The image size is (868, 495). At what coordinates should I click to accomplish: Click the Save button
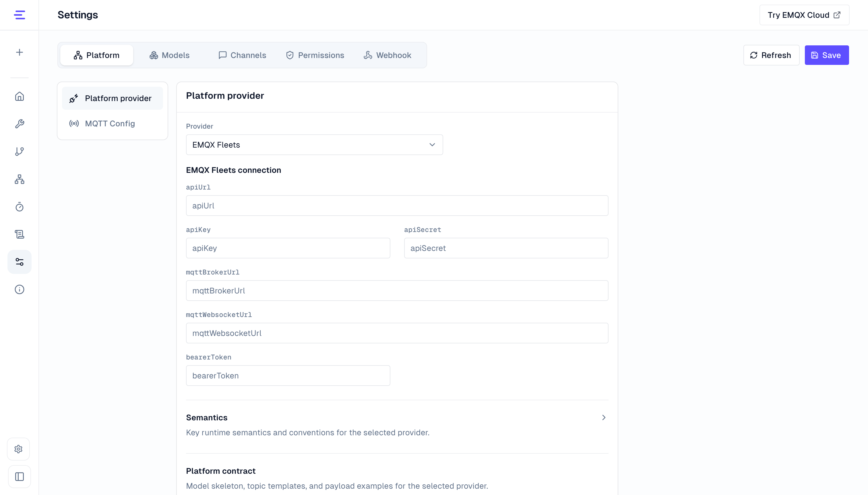[827, 55]
